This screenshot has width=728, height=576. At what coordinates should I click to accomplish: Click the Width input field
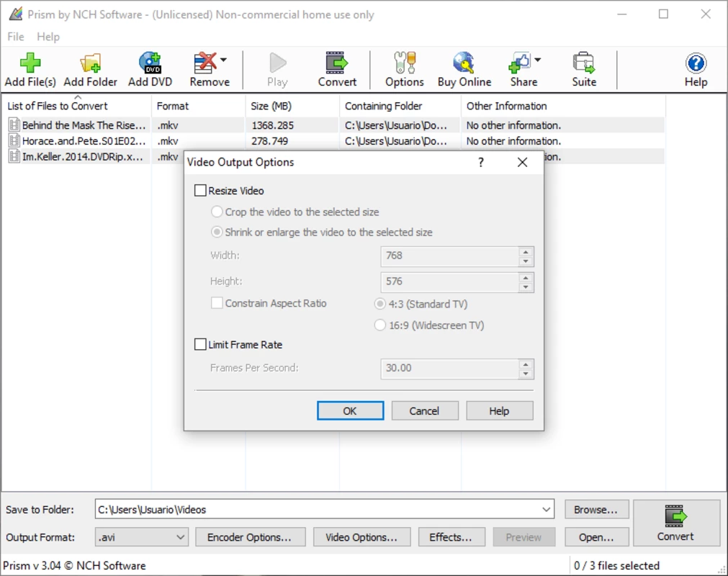coord(449,256)
